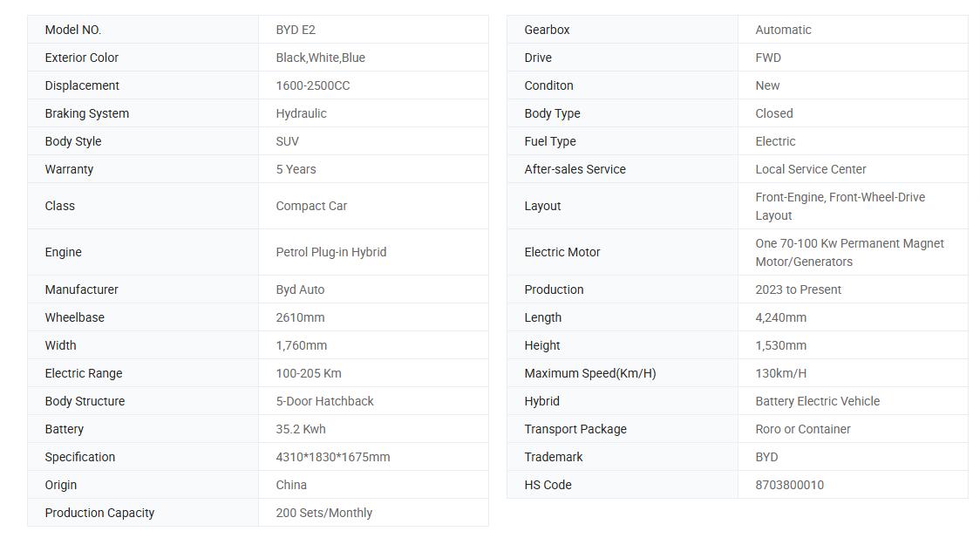Viewport: 980px width, 538px height.
Task: Click the One 70-100 Kw motor description
Action: tap(849, 253)
